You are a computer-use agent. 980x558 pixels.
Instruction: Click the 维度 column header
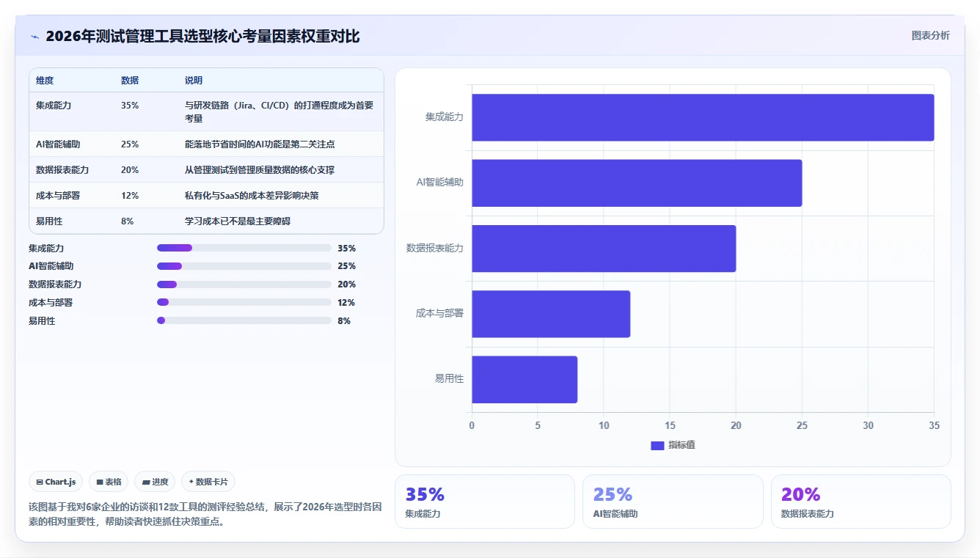point(45,81)
